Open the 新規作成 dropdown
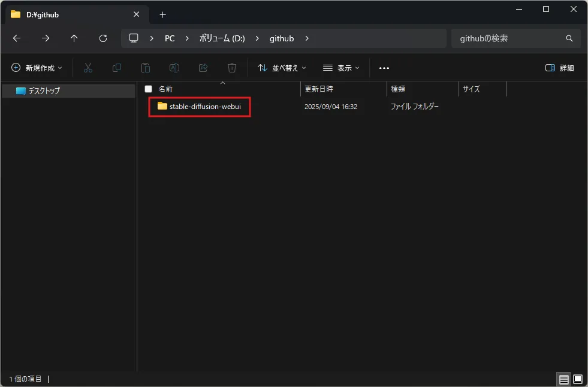This screenshot has height=387, width=588. coord(37,68)
